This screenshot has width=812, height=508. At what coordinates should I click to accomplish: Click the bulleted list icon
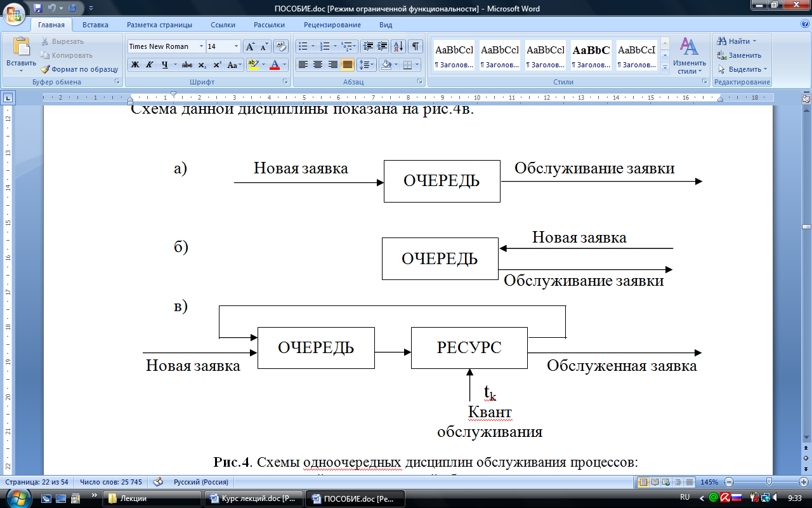[303, 46]
